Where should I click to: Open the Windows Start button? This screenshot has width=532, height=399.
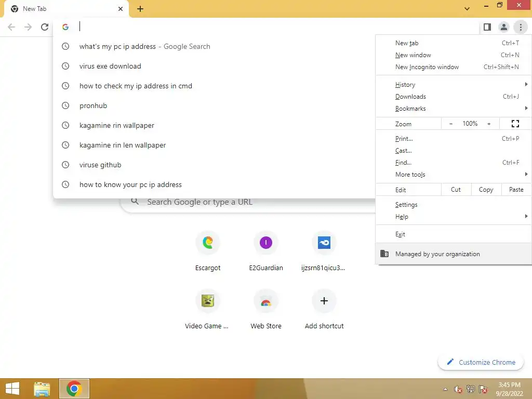pyautogui.click(x=12, y=389)
